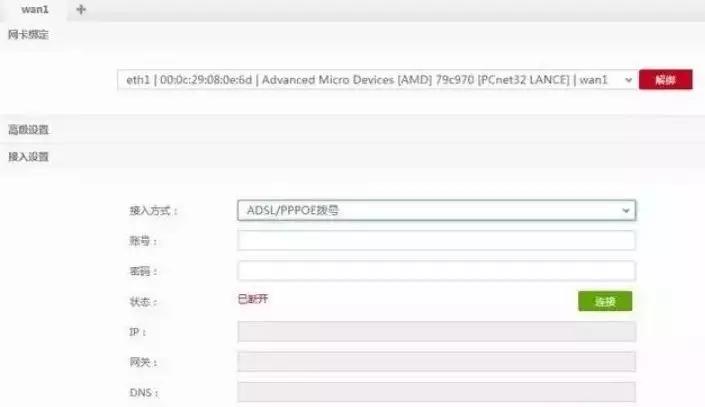Screen dimensions: 705x407
Task: Add a new WAN tab with plus icon
Action: click(x=81, y=9)
